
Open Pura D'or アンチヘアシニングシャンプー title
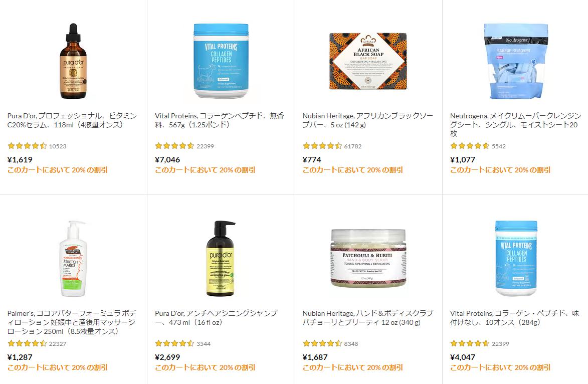[x=217, y=318]
